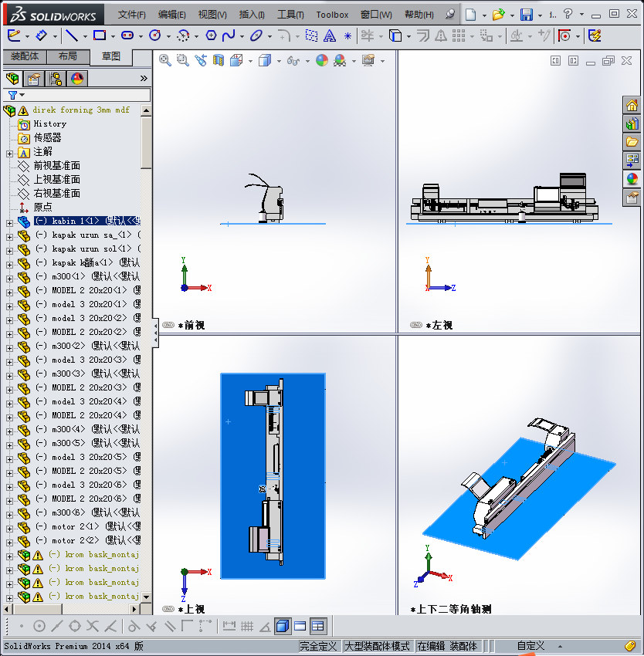Open the display style dropdown arrow
Image resolution: width=644 pixels, height=656 pixels.
[x=279, y=62]
